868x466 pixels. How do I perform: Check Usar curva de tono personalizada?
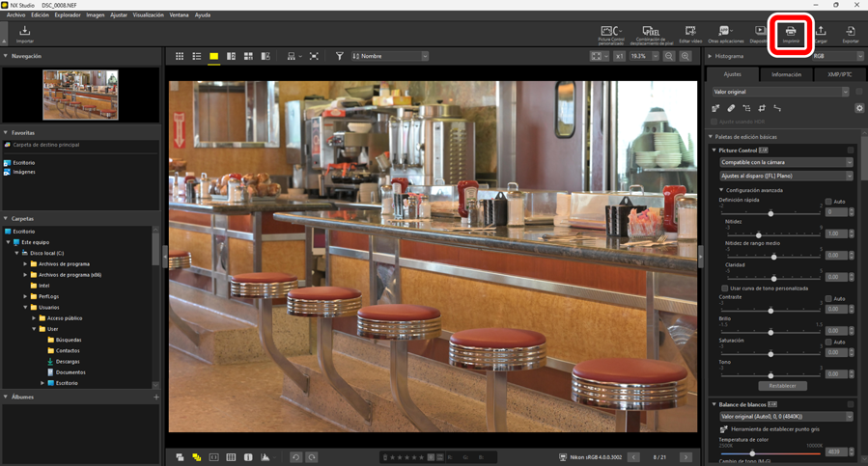725,288
